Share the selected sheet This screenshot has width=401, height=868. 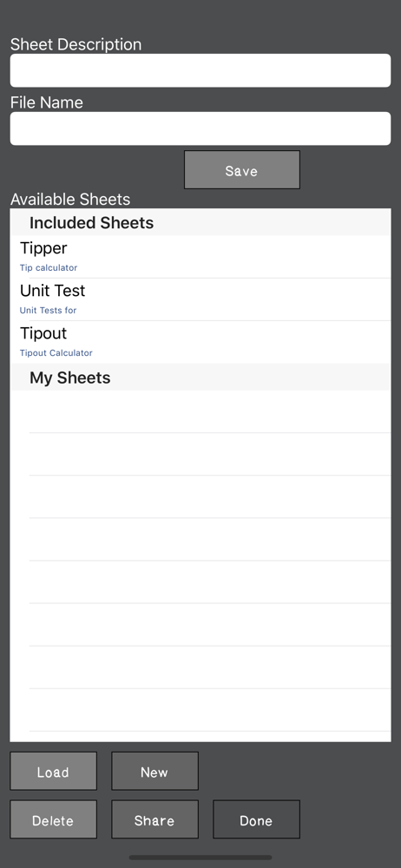pos(154,819)
